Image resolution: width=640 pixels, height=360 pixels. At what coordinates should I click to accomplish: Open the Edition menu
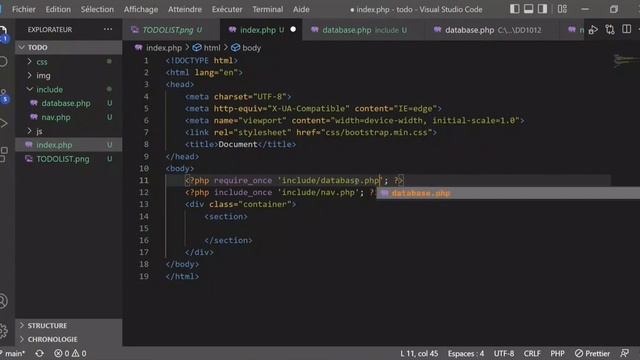[x=58, y=9]
